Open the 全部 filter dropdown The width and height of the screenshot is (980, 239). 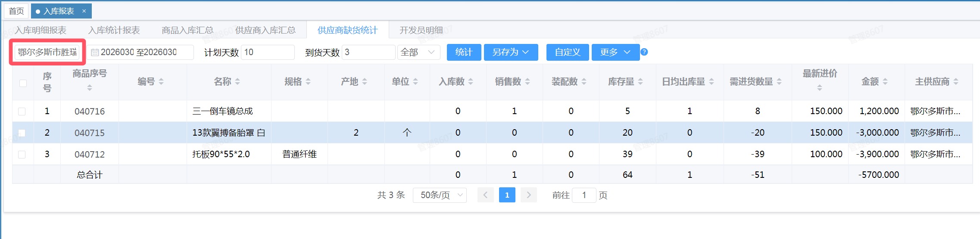(x=418, y=52)
